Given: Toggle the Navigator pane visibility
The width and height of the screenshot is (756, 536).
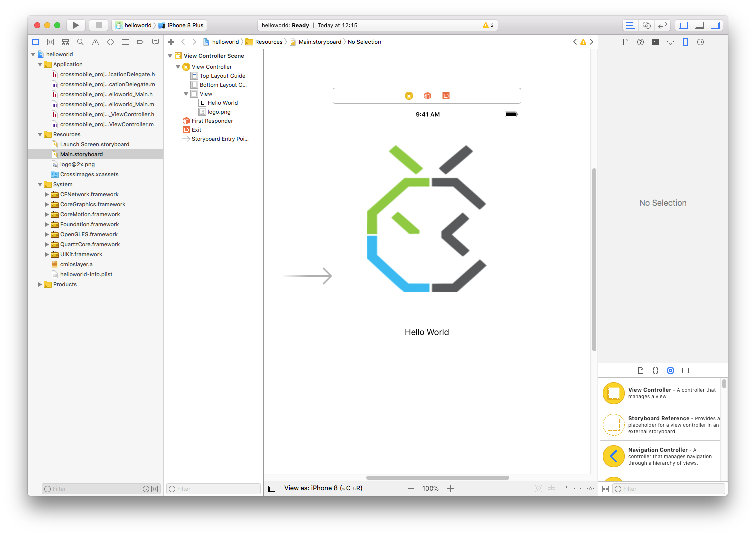Looking at the screenshot, I should tap(683, 25).
